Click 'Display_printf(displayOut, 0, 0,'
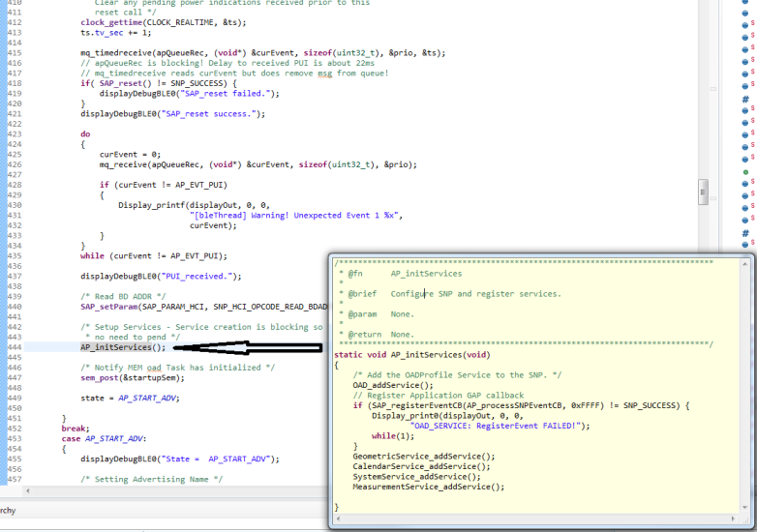757x532 pixels. pyautogui.click(x=194, y=205)
